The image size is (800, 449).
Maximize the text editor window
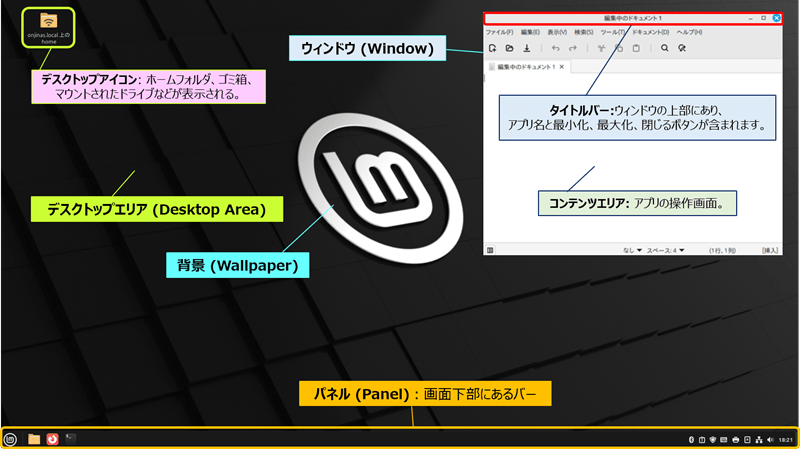coord(764,18)
